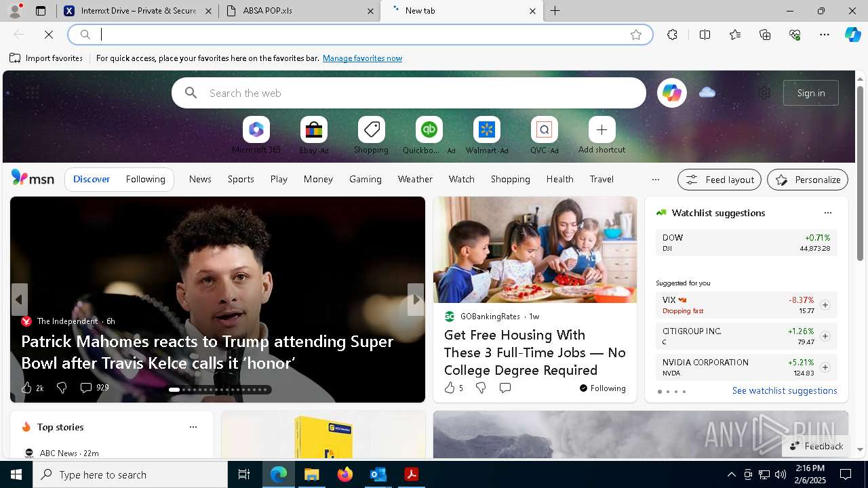
Task: Open Collections icon in toolbar
Action: pos(765,35)
